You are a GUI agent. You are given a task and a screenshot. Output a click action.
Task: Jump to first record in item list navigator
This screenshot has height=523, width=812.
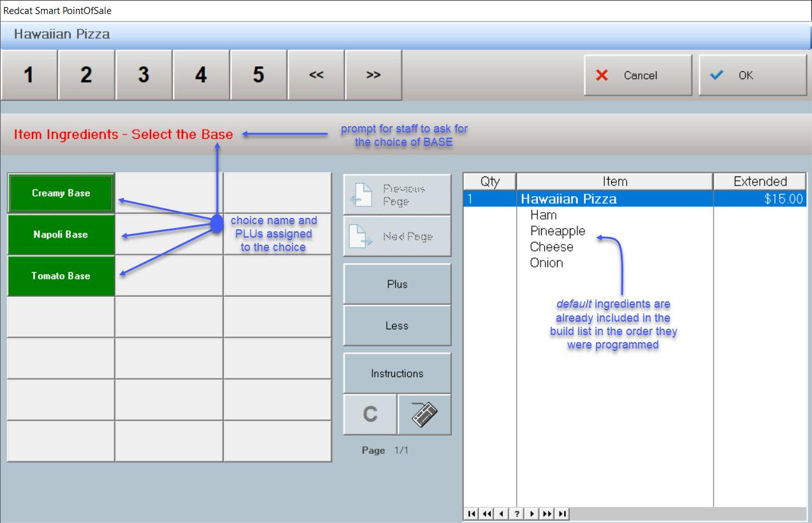(x=471, y=514)
